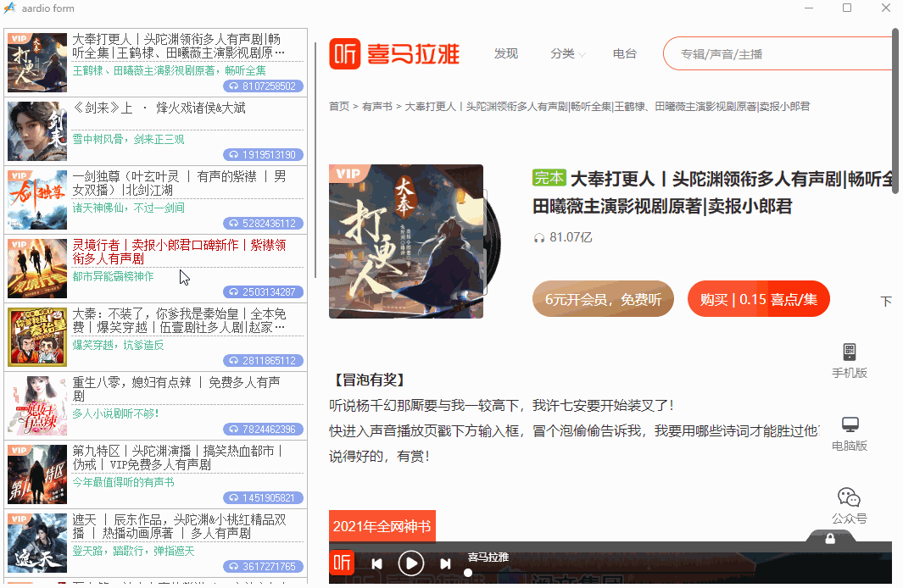Open the 电台 radio section

pos(625,54)
